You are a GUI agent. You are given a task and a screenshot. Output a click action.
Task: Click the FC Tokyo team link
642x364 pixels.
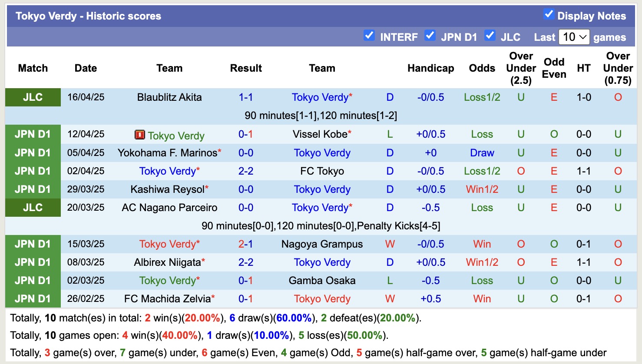322,171
